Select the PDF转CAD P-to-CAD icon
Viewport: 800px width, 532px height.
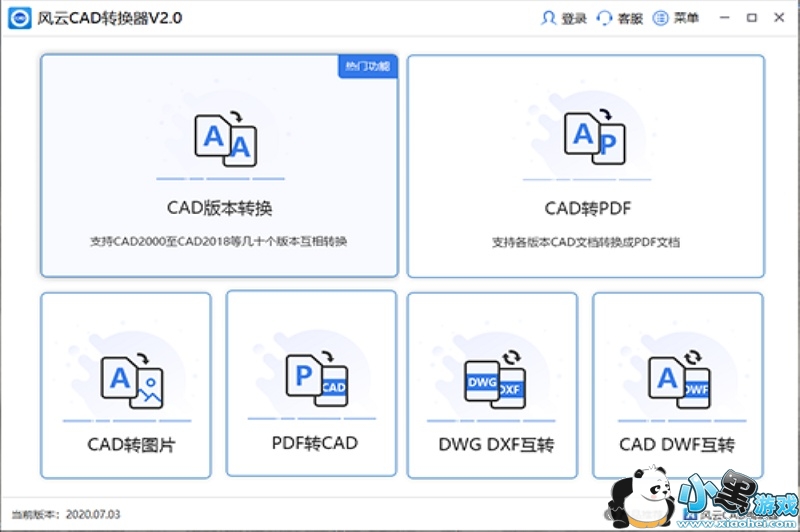317,379
